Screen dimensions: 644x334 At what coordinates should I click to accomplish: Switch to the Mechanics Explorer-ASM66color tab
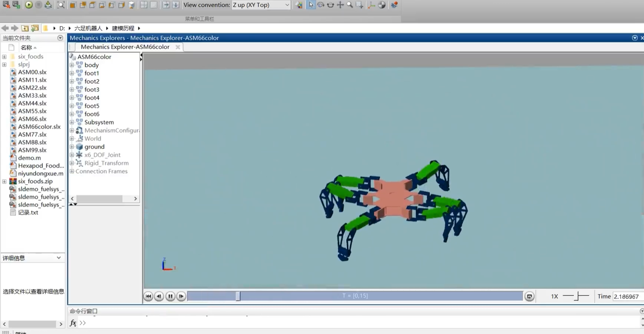(125, 47)
